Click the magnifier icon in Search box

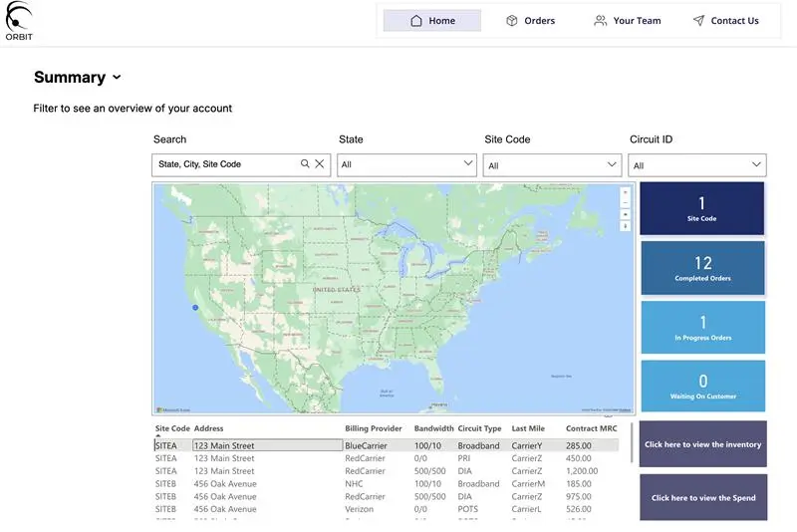coord(306,164)
